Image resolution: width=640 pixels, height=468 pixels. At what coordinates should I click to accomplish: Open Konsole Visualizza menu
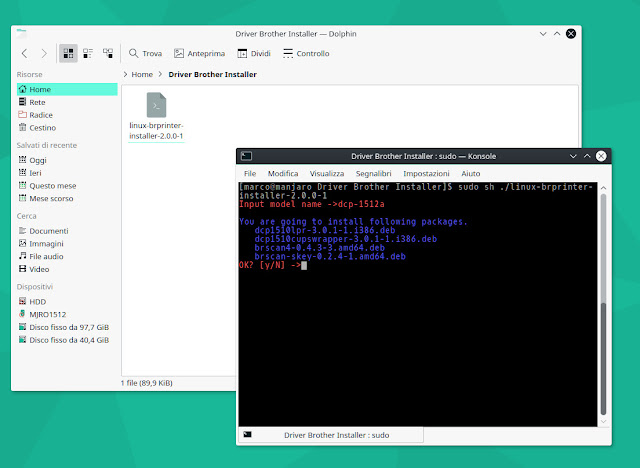pos(327,173)
